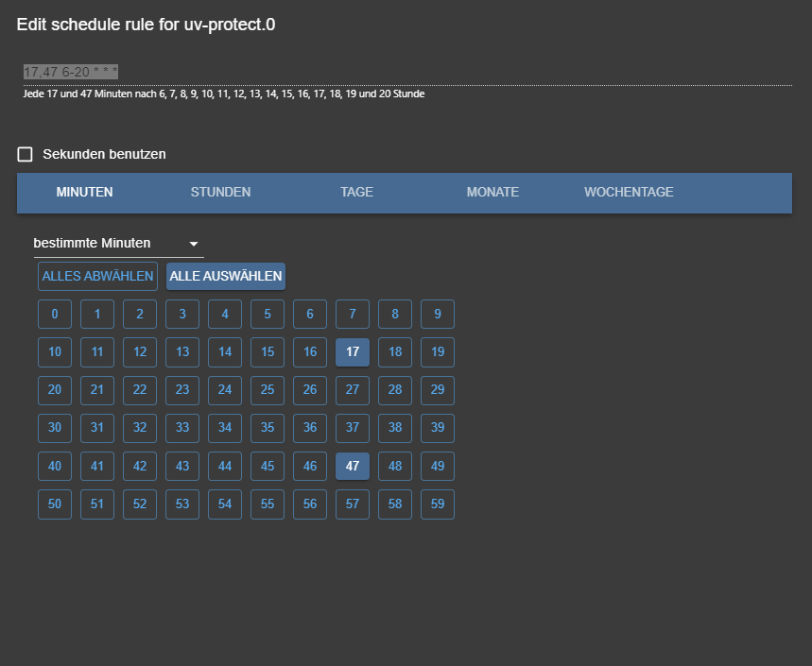Choose minute 25
The height and width of the screenshot is (666, 812).
[x=268, y=390]
